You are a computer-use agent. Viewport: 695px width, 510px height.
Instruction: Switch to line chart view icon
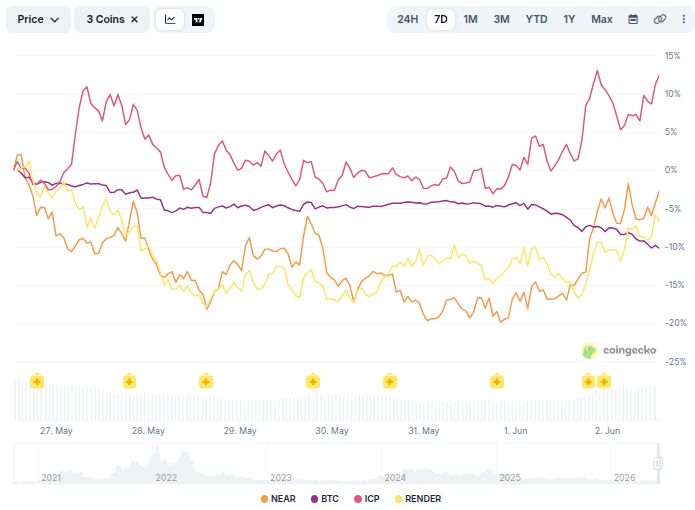pos(170,19)
